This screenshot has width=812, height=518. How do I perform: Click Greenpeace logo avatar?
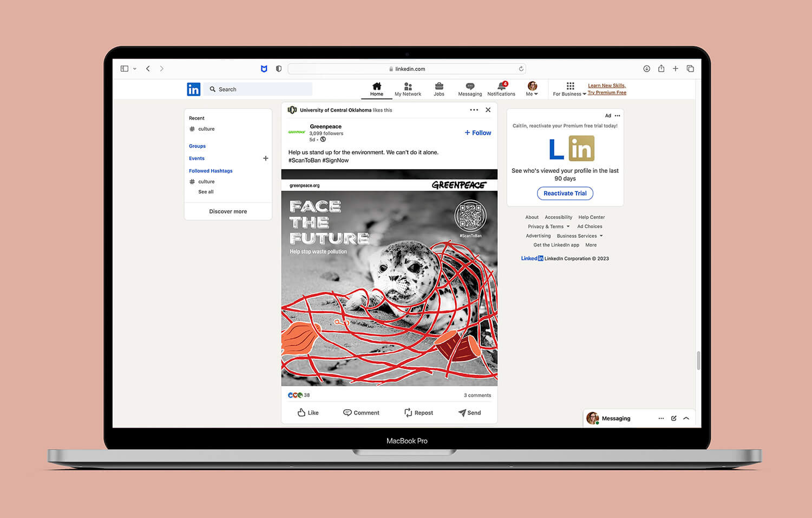pos(297,132)
